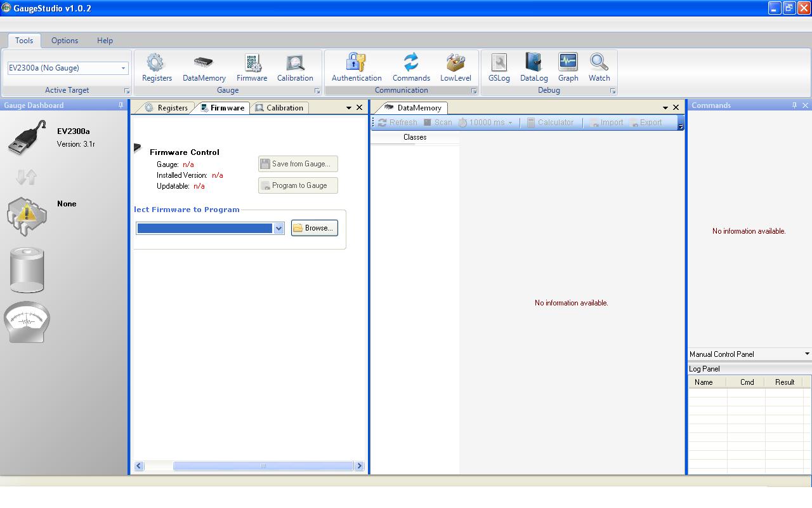Close the Commands panel

coord(806,105)
